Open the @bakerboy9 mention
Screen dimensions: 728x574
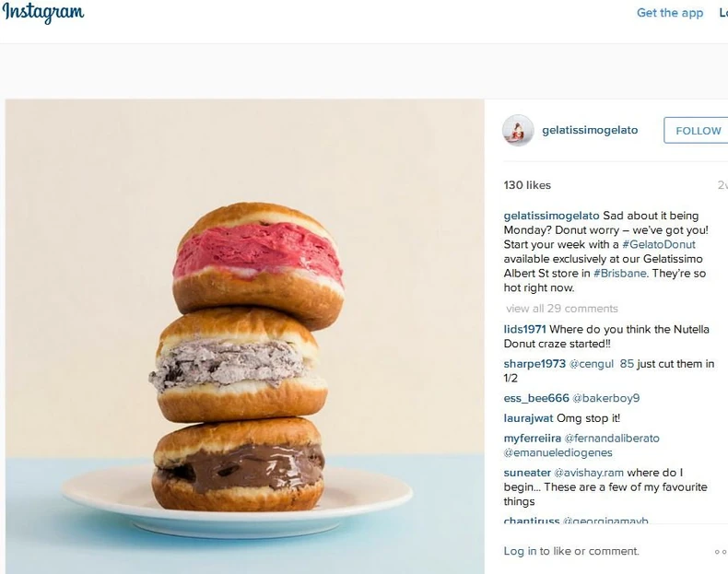[605, 398]
